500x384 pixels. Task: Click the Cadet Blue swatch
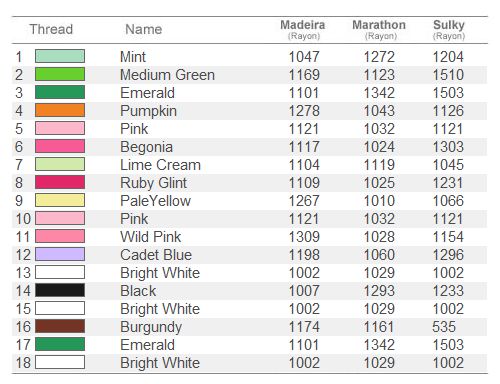(x=60, y=254)
